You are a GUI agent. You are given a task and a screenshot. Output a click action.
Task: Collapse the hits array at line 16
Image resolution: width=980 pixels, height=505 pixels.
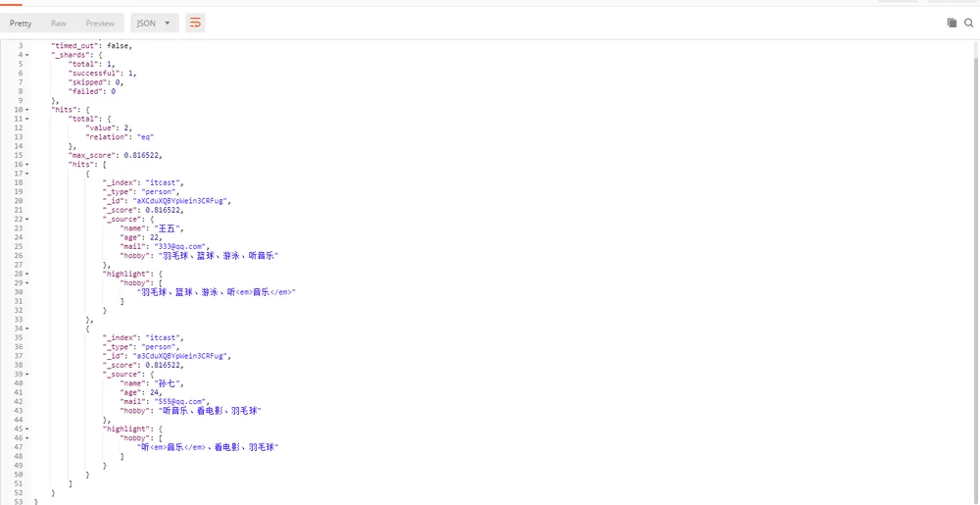coord(26,165)
